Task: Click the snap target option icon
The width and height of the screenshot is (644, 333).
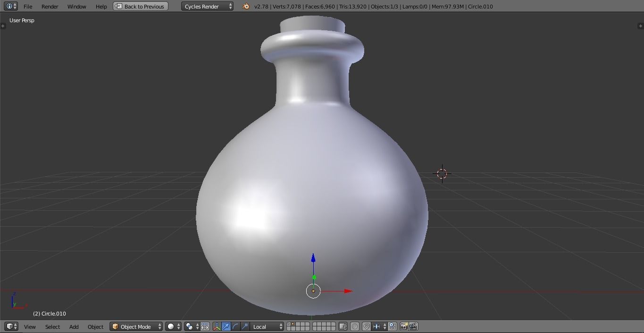Action: (392, 326)
